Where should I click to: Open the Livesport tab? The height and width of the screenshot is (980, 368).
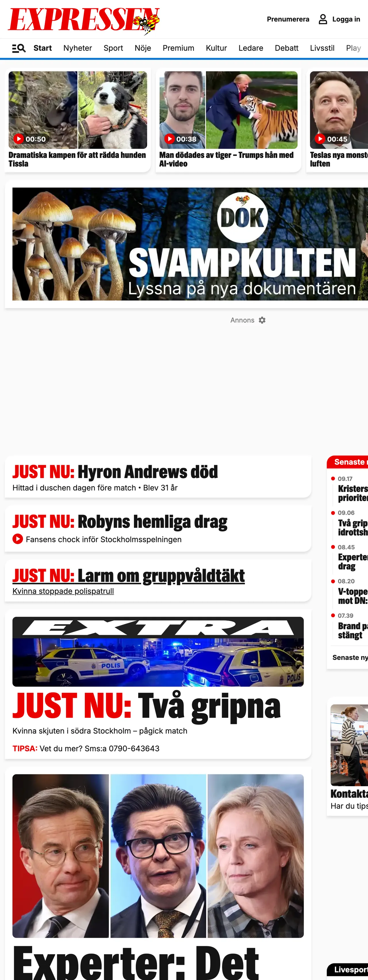pos(347,970)
